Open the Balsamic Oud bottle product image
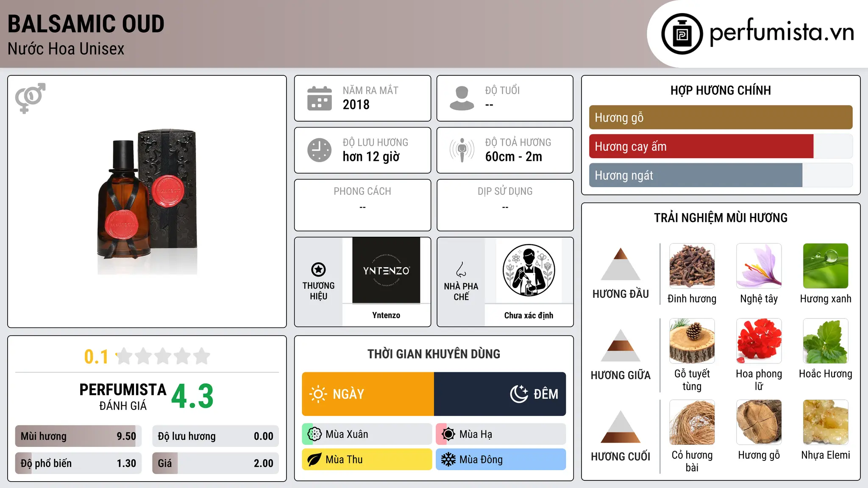The height and width of the screenshot is (488, 868). [x=147, y=202]
